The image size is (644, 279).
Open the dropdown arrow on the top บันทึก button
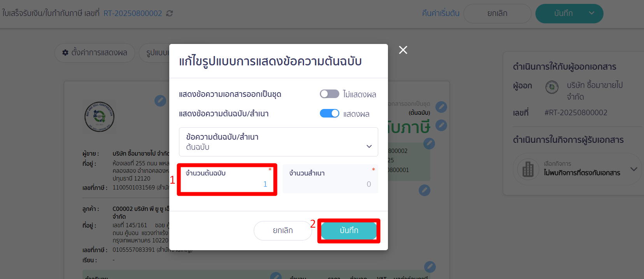(x=591, y=13)
